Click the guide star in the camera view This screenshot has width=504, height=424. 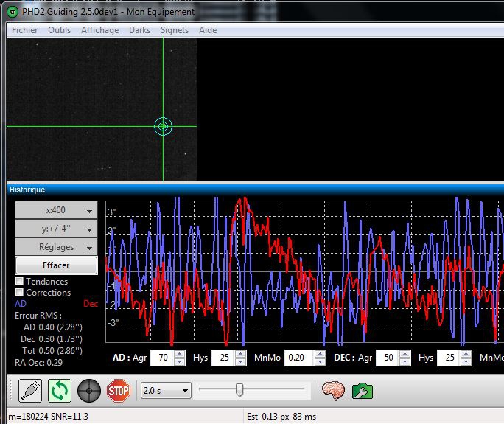[x=163, y=126]
